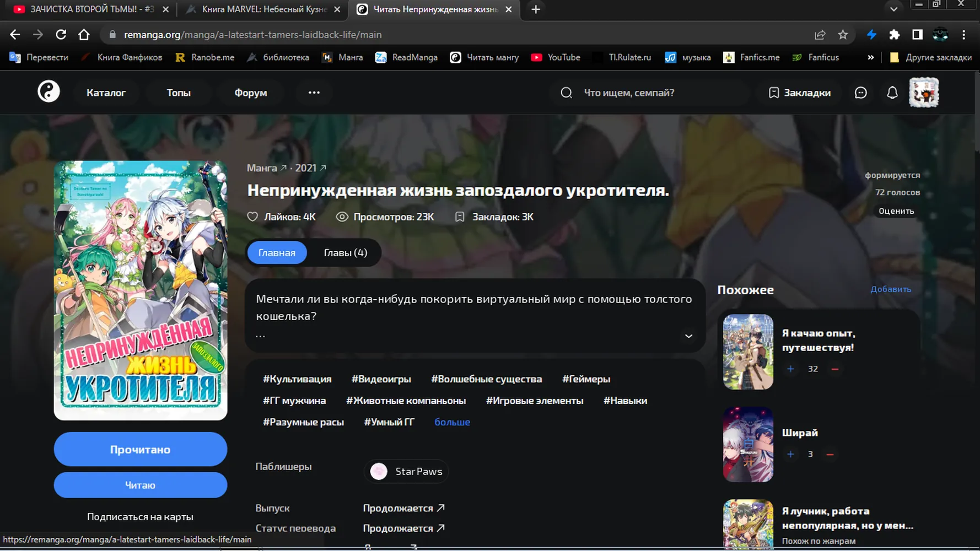
Task: Open the YouTube bookmark
Action: click(555, 57)
